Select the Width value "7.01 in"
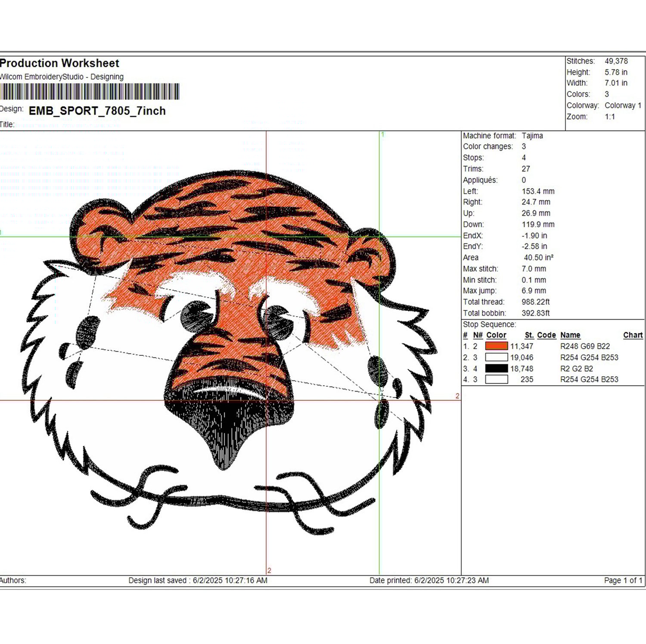 616,83
